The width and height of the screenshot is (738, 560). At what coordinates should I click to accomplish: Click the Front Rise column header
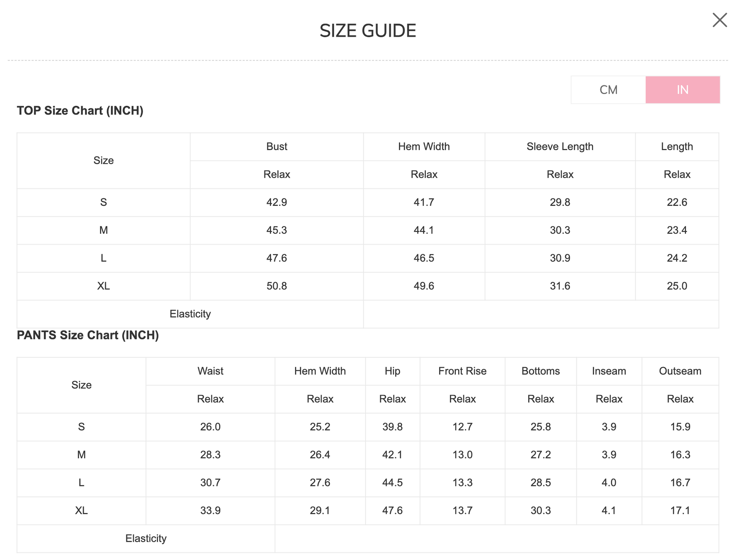[x=462, y=371]
